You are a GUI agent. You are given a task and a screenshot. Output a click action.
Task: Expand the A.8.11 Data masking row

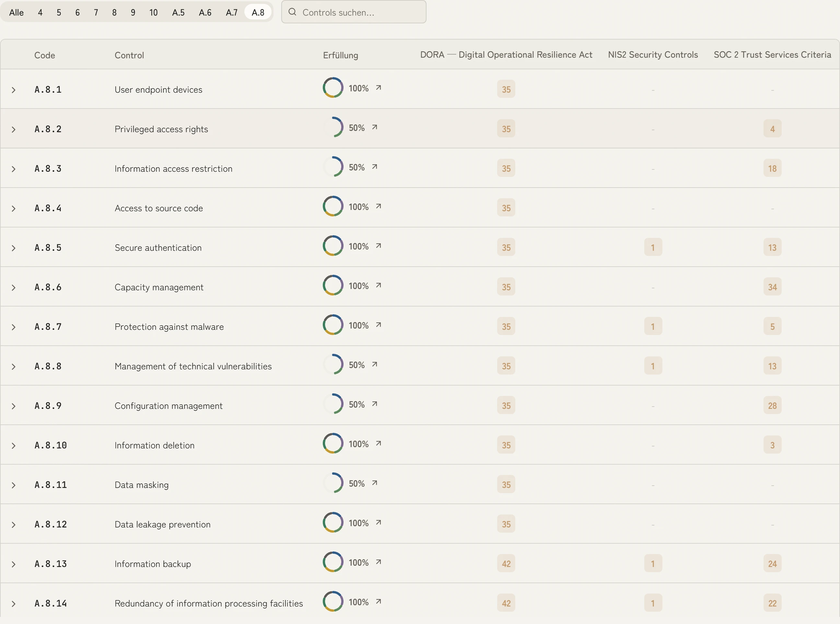click(x=14, y=485)
